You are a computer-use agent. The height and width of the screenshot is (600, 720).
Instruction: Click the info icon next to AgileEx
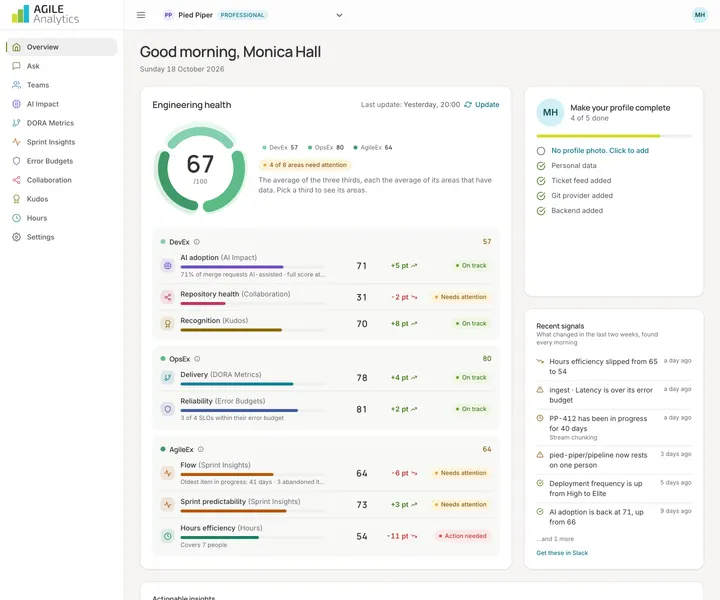tap(201, 449)
